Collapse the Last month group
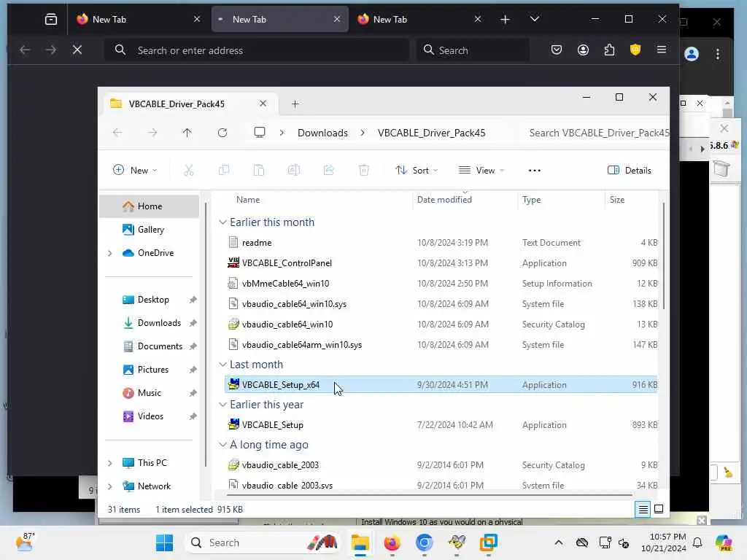The height and width of the screenshot is (560, 747). coord(222,365)
